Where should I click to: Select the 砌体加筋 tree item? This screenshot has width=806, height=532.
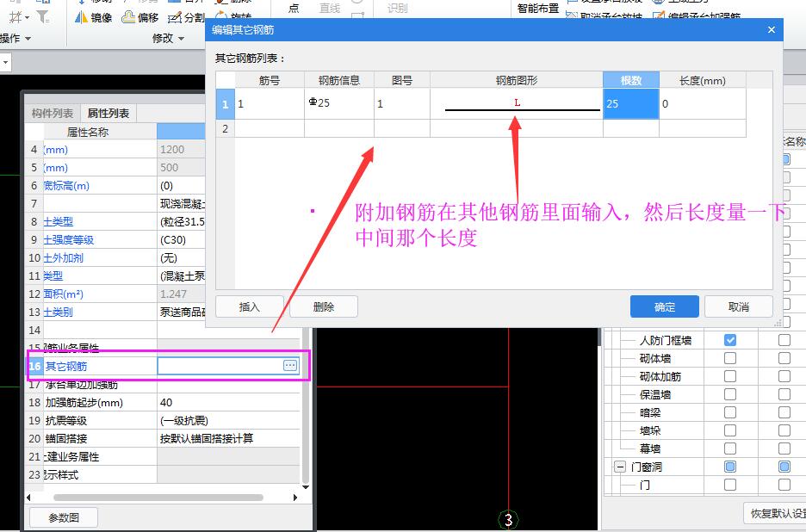pyautogui.click(x=660, y=376)
